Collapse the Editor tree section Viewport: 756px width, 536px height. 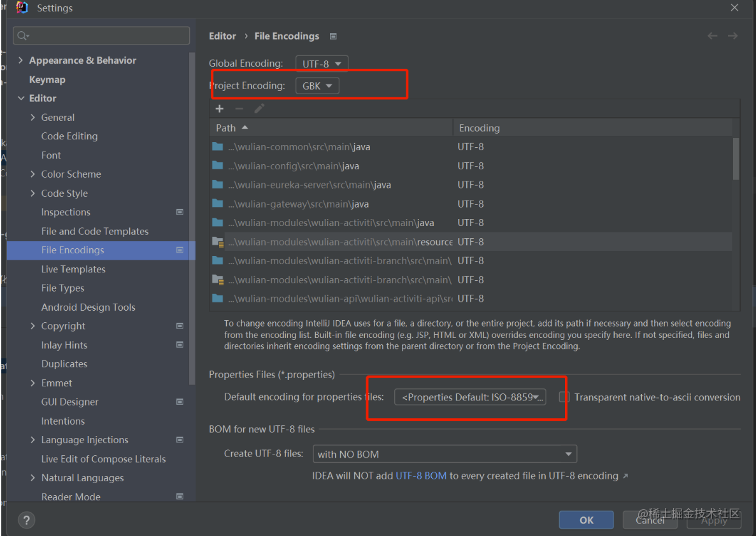click(21, 98)
